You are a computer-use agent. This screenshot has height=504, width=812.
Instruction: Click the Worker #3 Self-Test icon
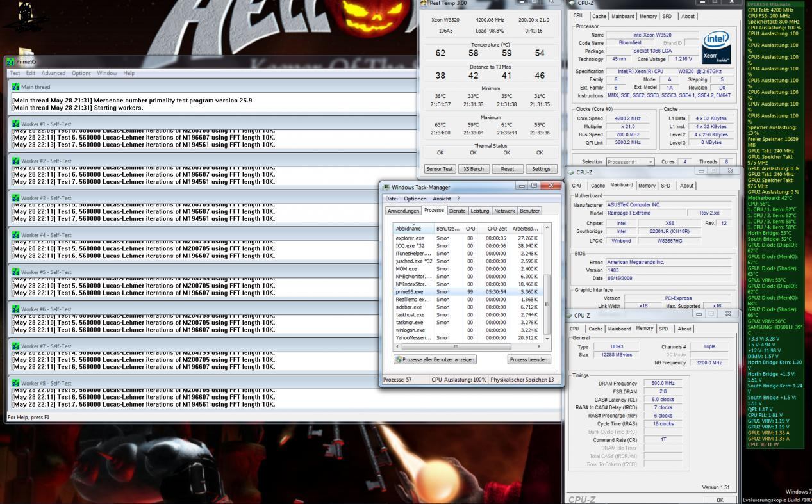pos(16,198)
